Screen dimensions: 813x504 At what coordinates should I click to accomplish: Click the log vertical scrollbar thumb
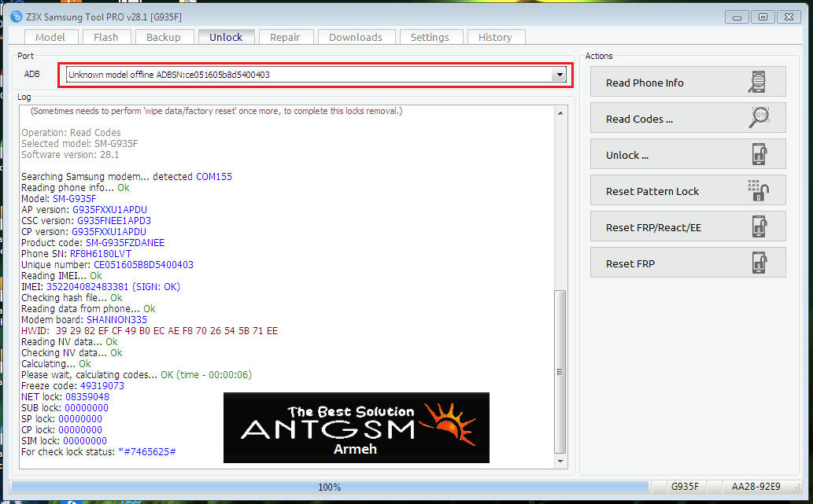(x=560, y=371)
